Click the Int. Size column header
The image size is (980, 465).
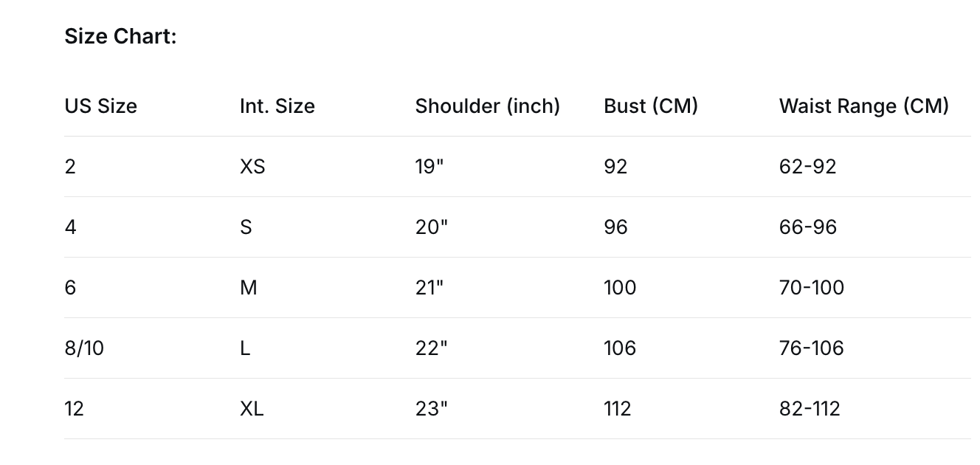click(x=277, y=106)
